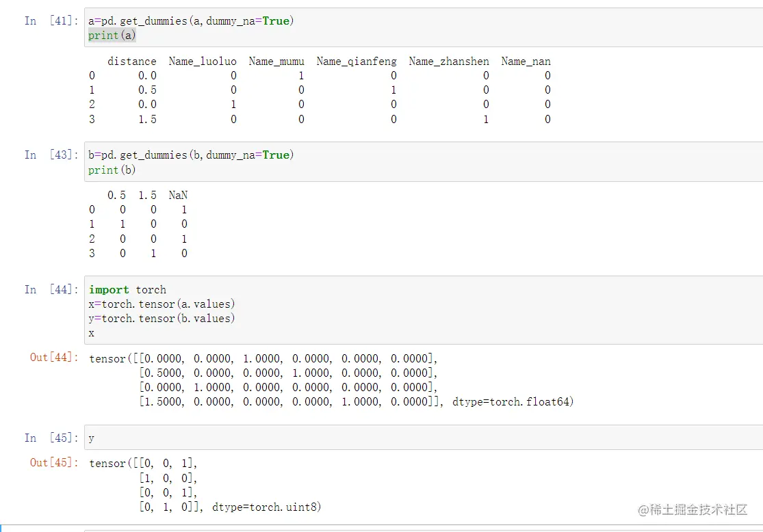Click code cell In [41] with get_dummies(a)
This screenshot has width=763, height=532.
[424, 28]
